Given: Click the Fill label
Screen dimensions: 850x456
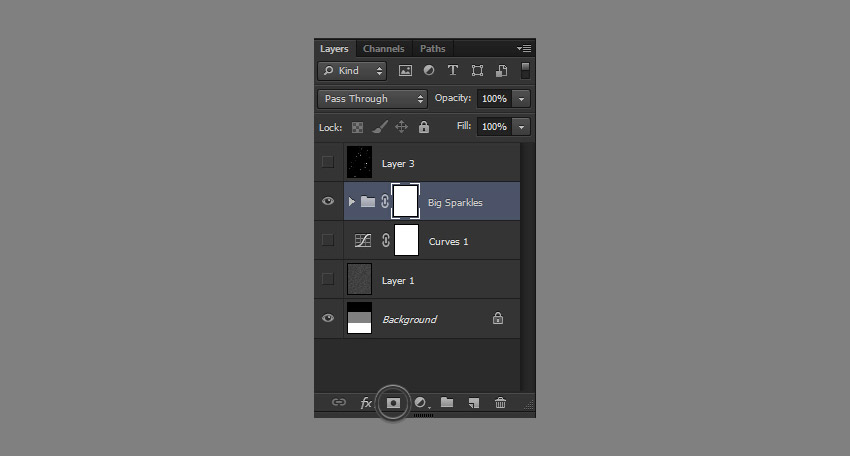Looking at the screenshot, I should [464, 126].
